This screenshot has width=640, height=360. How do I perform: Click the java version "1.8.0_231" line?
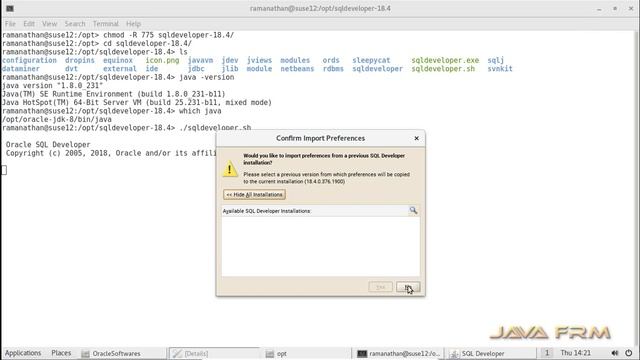pyautogui.click(x=53, y=86)
